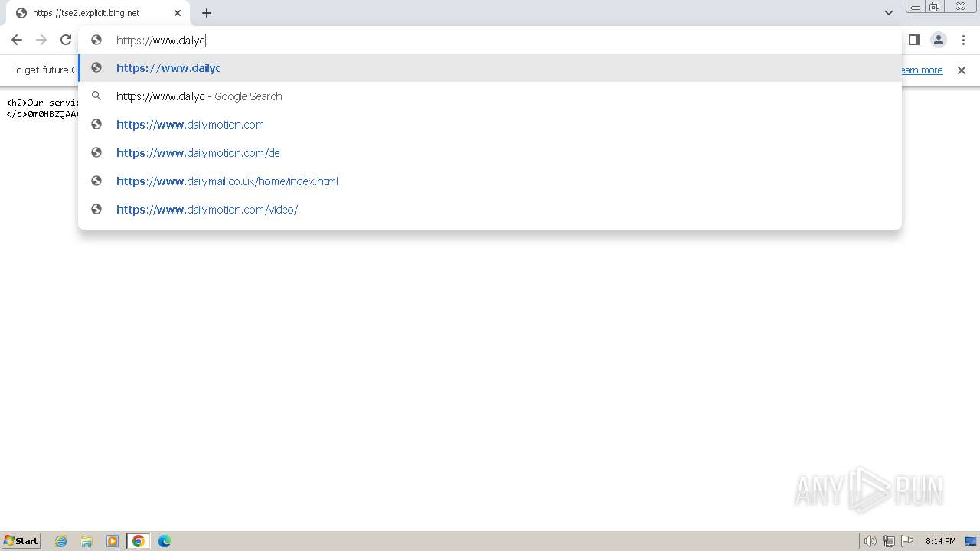Open the tab search dropdown chevron
This screenshot has height=551, width=980.
[889, 13]
